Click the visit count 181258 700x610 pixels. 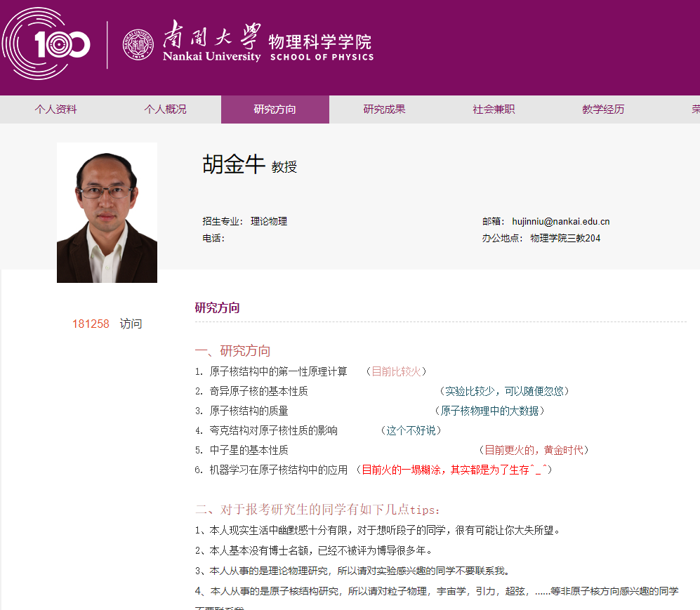pyautogui.click(x=91, y=324)
